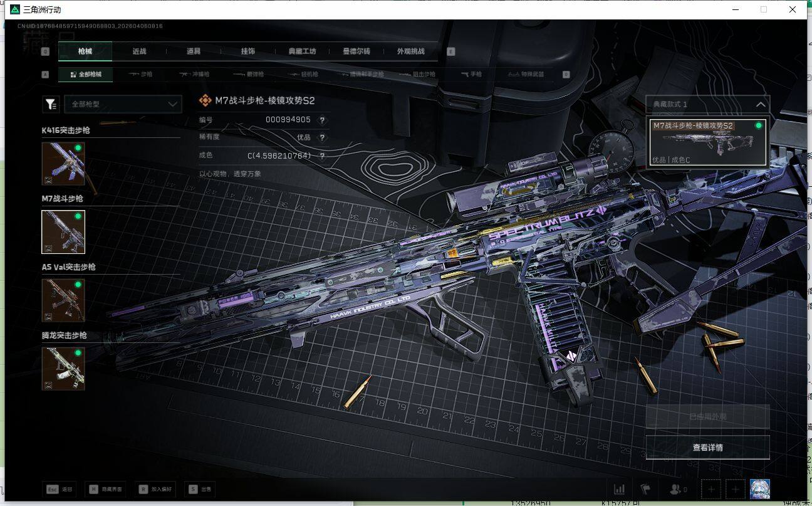The height and width of the screenshot is (506, 812).
Task: Select the 全部枪械 category filter
Action: point(86,75)
